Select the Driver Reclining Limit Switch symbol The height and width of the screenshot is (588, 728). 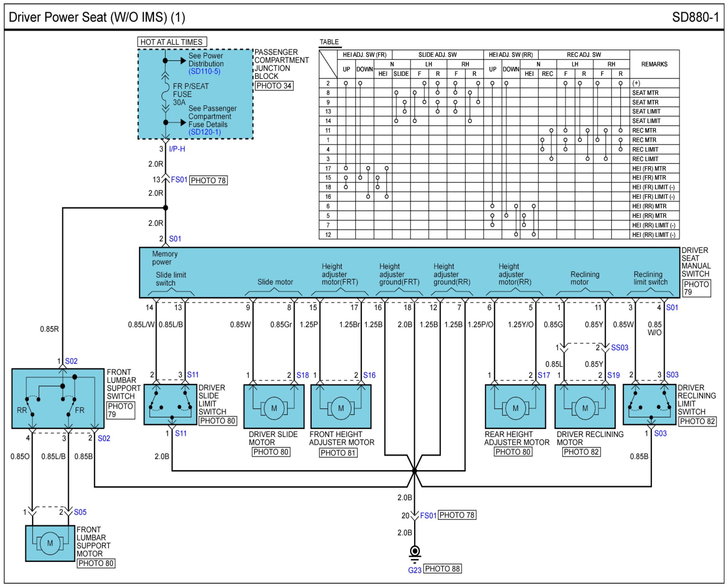pyautogui.click(x=649, y=404)
